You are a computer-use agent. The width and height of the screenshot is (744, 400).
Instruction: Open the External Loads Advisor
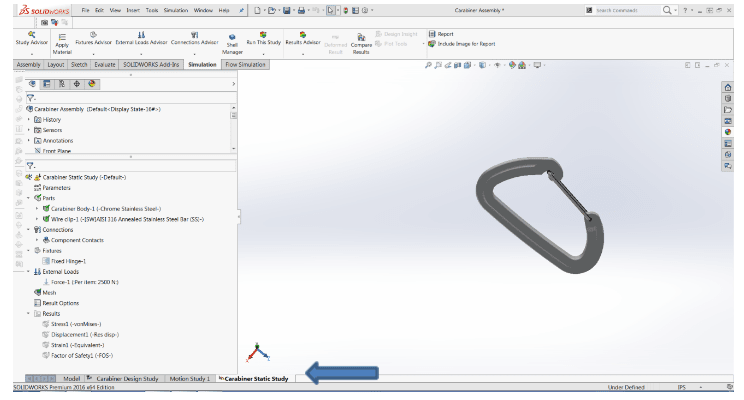pyautogui.click(x=141, y=34)
